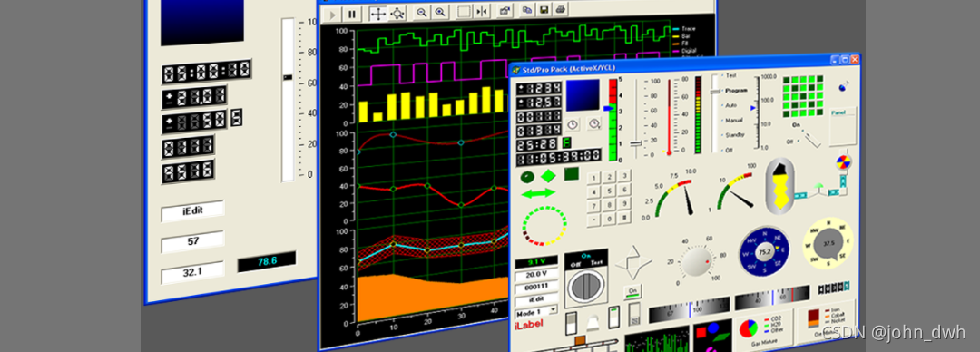Click keypad button 5

tap(610, 191)
